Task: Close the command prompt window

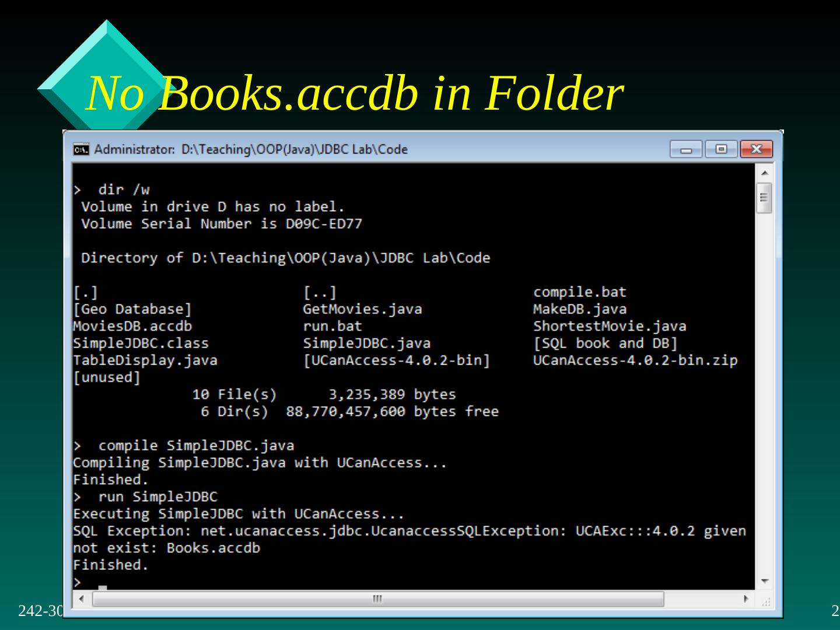Action: pos(756,149)
